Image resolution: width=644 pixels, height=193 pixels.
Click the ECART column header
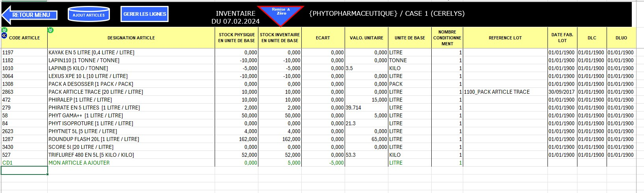pos(323,38)
